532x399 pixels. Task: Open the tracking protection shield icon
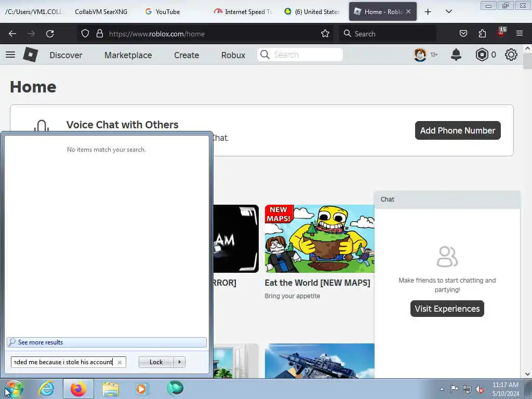[85, 34]
